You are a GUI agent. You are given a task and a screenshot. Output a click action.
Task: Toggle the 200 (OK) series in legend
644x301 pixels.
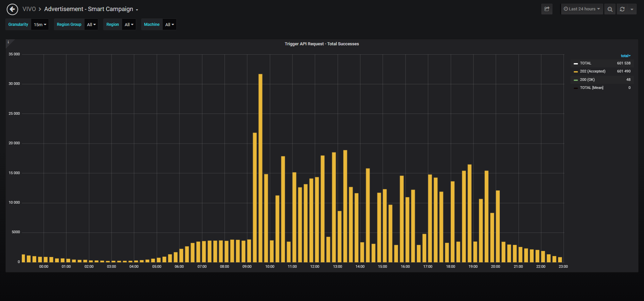click(587, 80)
